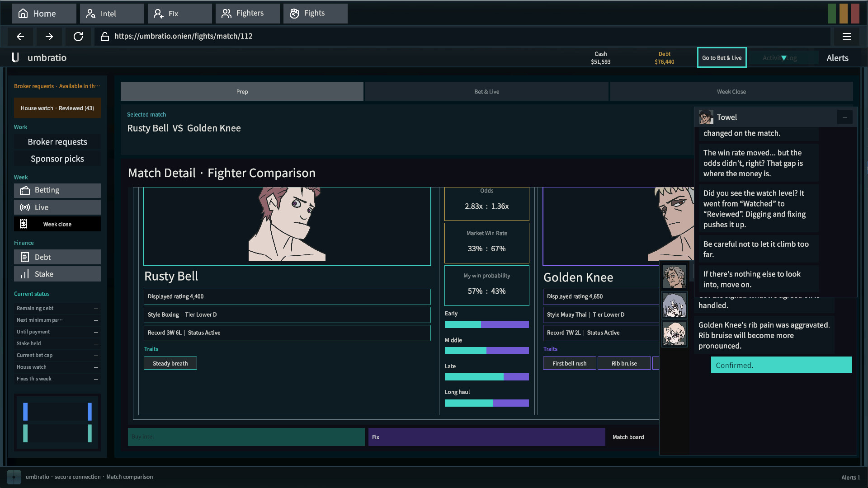Open Sponsor picks in sidebar

click(57, 159)
